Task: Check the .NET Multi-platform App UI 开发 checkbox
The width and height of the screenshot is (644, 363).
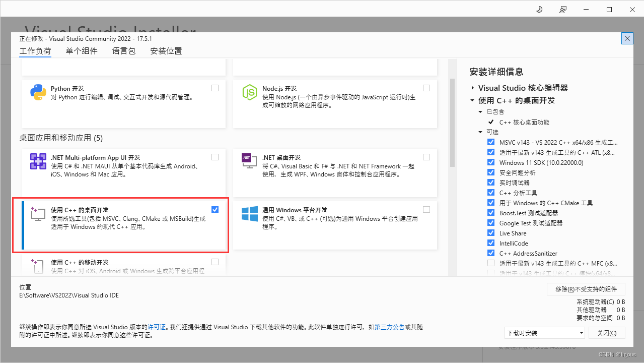Action: tap(215, 157)
